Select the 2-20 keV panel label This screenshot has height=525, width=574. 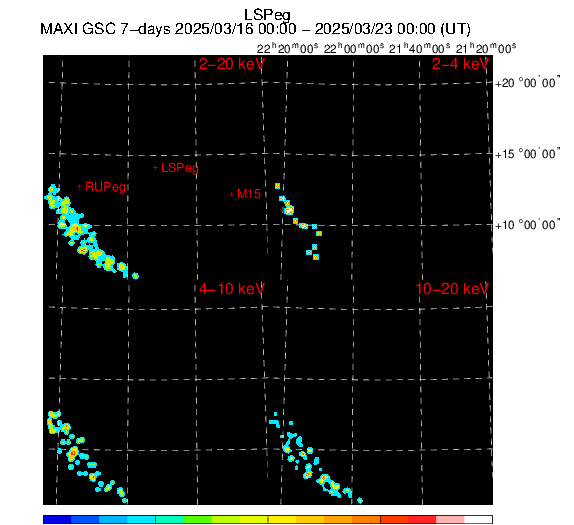coord(231,64)
